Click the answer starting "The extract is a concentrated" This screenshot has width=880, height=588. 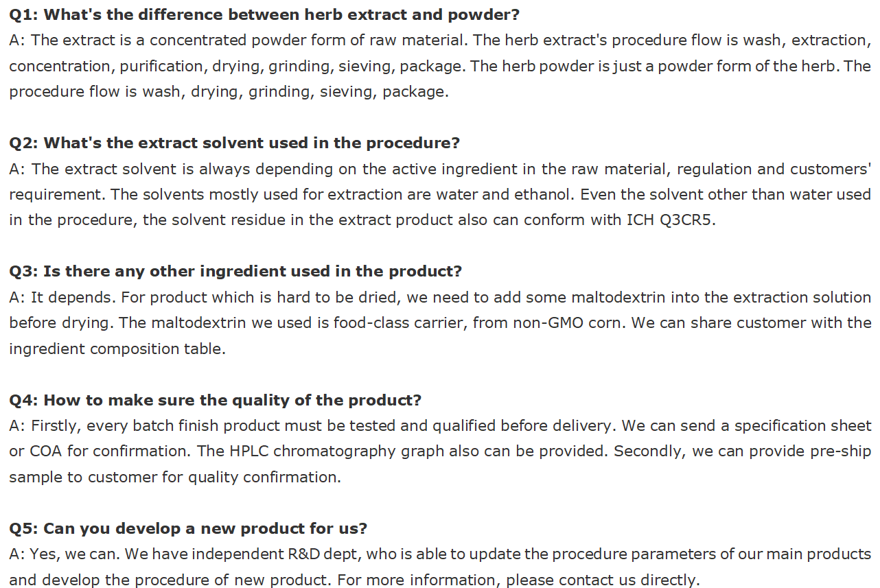pos(439,66)
